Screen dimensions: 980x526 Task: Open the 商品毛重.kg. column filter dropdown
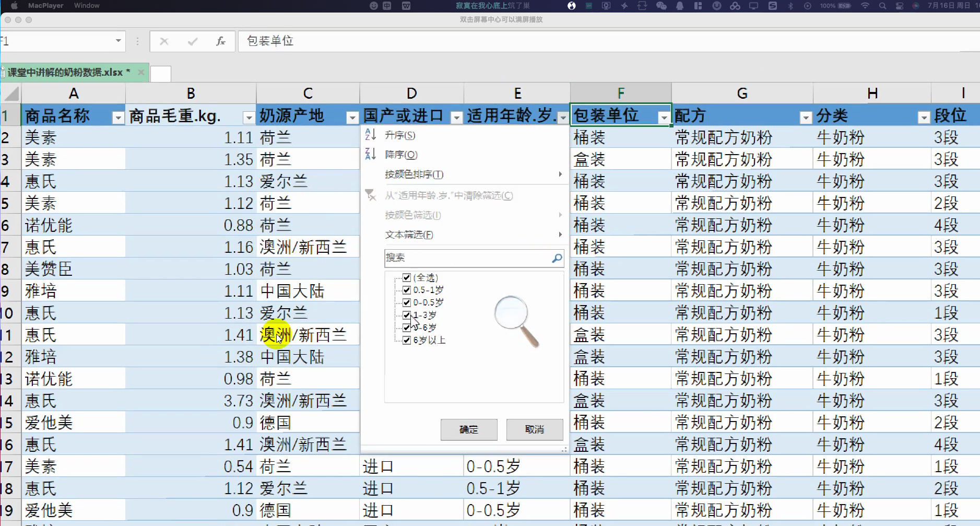pos(249,118)
